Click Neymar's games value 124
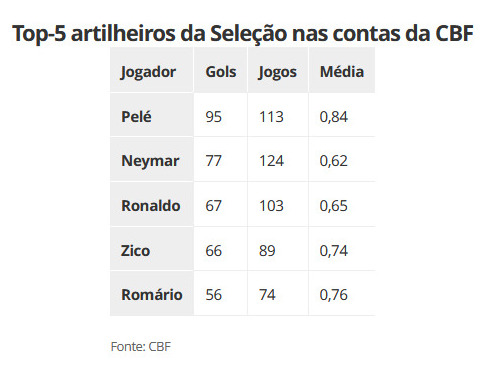The image size is (490, 366). tap(271, 161)
